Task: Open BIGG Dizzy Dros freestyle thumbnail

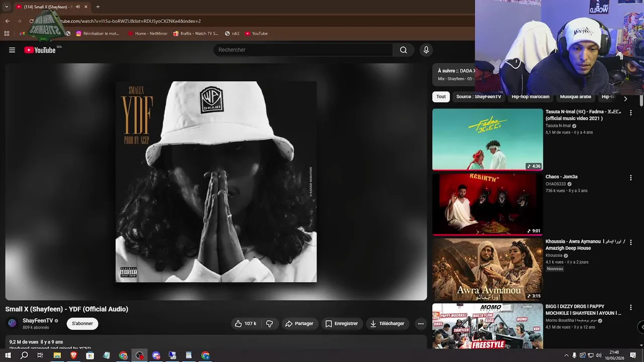Action: (488, 326)
